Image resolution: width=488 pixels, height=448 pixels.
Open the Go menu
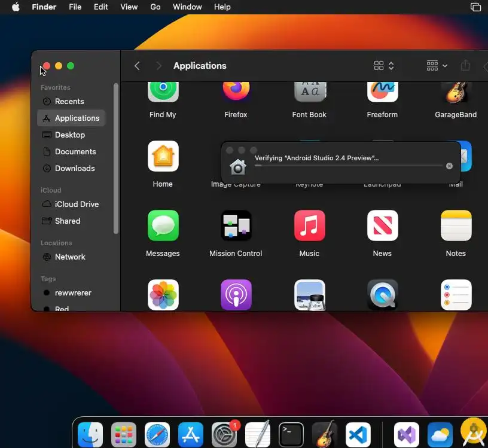click(x=155, y=7)
